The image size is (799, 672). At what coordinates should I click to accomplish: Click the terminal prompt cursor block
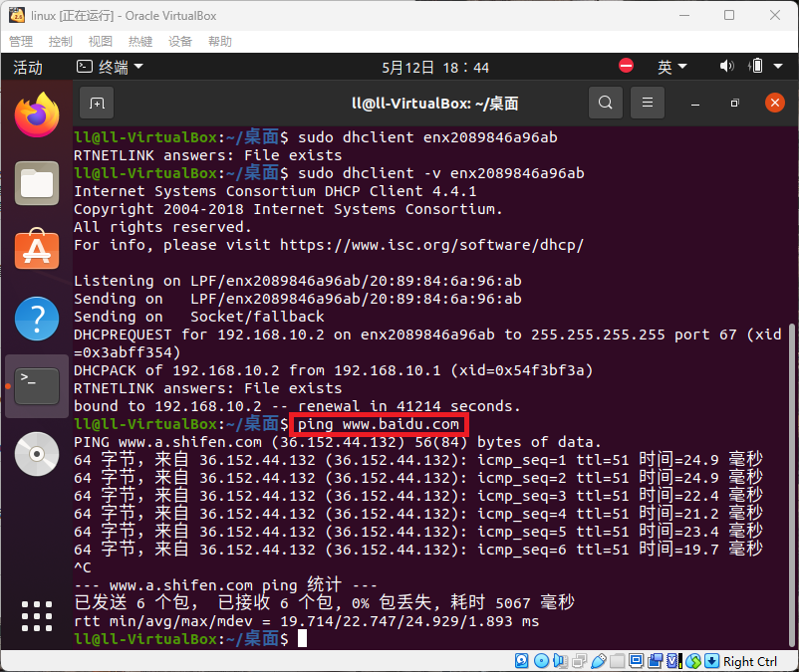coord(302,638)
